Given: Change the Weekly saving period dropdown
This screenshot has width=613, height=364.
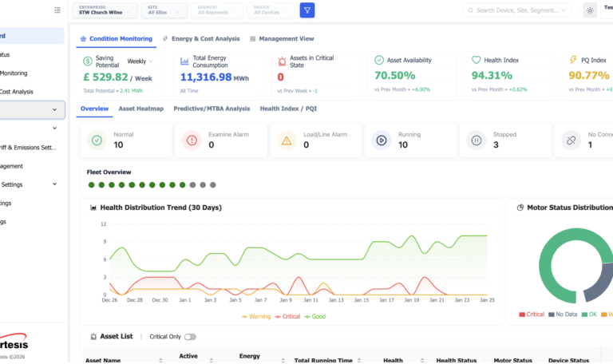Looking at the screenshot, I should point(140,61).
